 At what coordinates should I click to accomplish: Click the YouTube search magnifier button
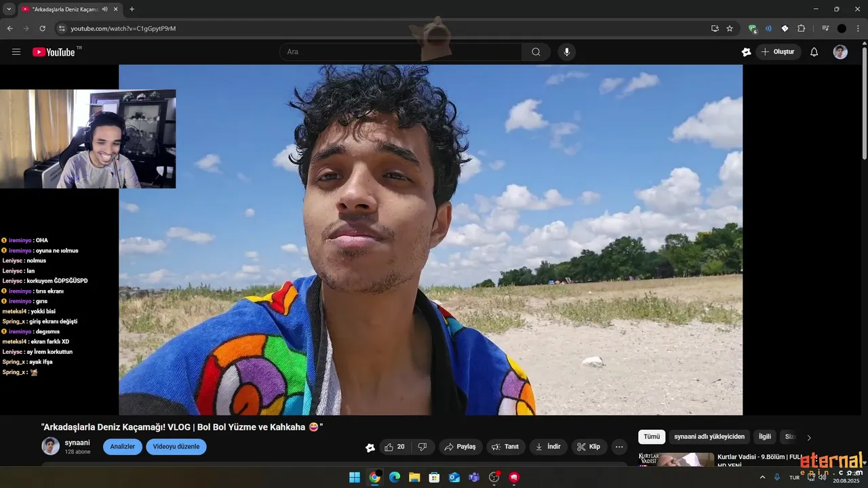tap(536, 52)
